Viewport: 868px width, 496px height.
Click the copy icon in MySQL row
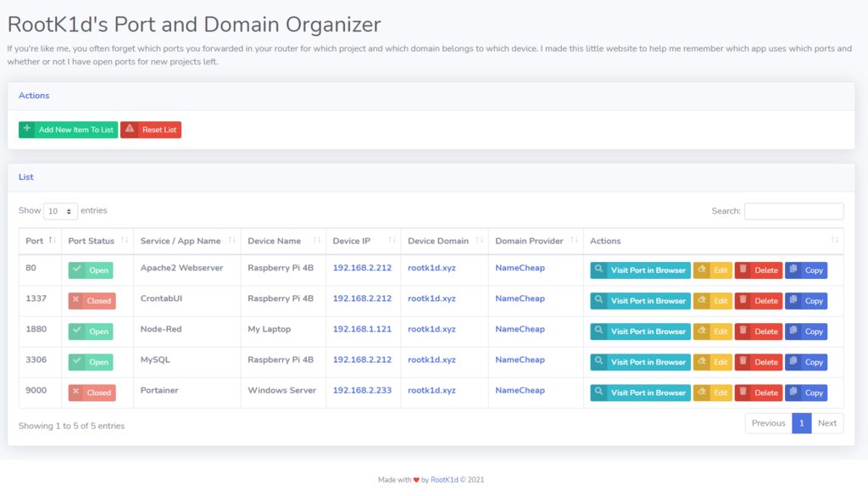click(793, 361)
